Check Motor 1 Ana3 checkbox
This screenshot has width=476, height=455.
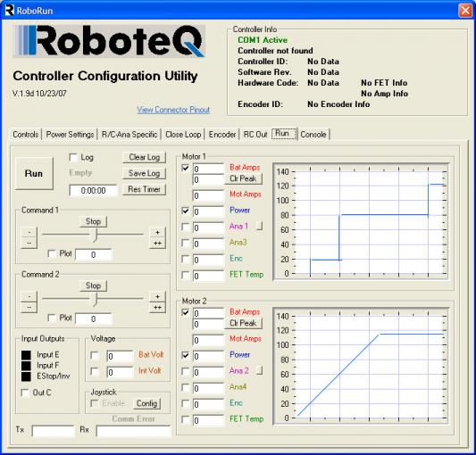[185, 243]
